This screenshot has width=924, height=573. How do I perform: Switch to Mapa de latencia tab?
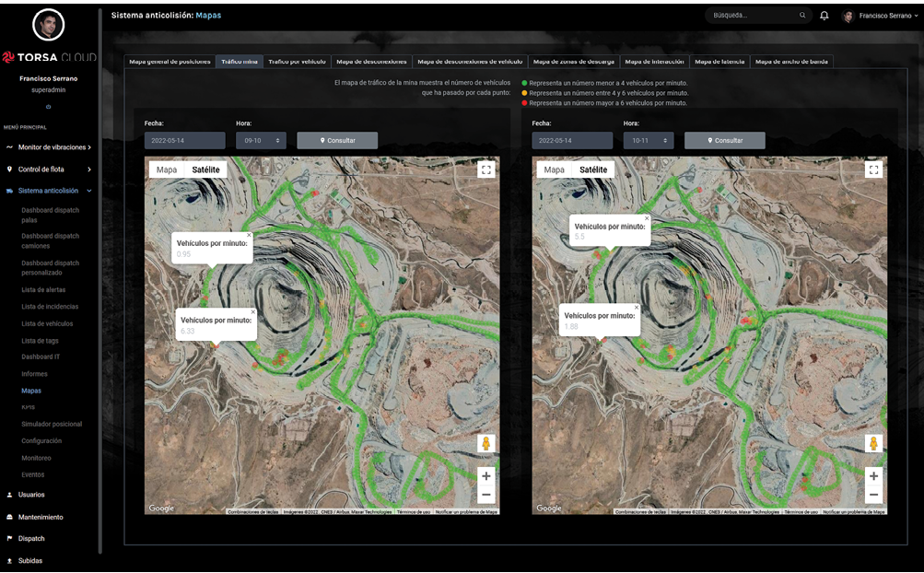719,62
